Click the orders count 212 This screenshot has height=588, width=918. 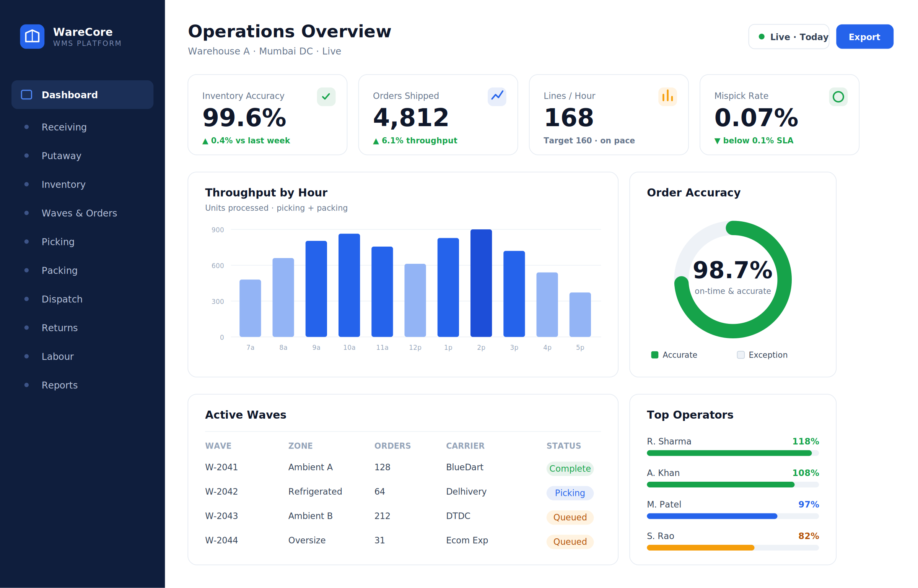click(382, 516)
